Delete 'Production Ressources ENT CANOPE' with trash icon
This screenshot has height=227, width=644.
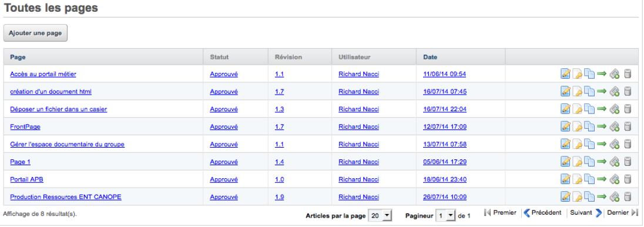pyautogui.click(x=627, y=197)
